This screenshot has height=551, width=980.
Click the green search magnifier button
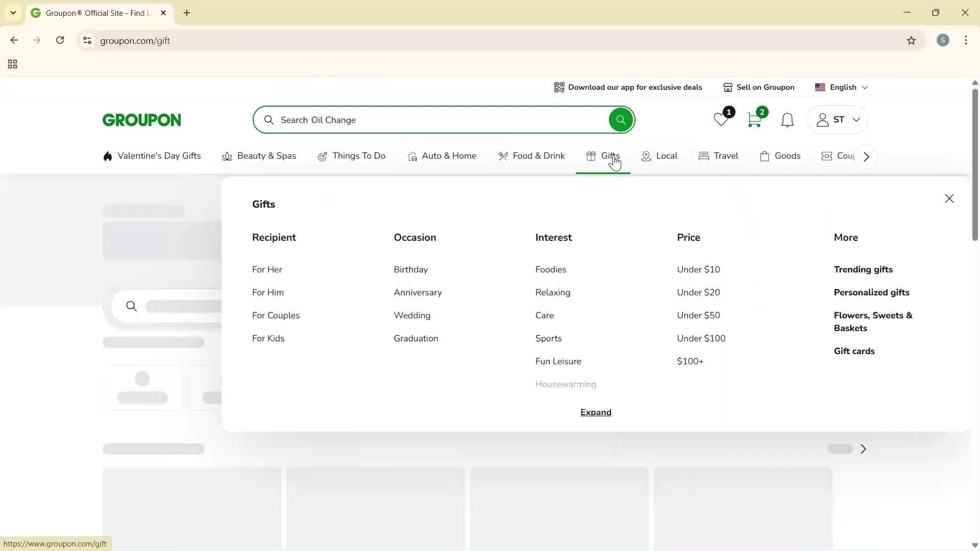620,119
